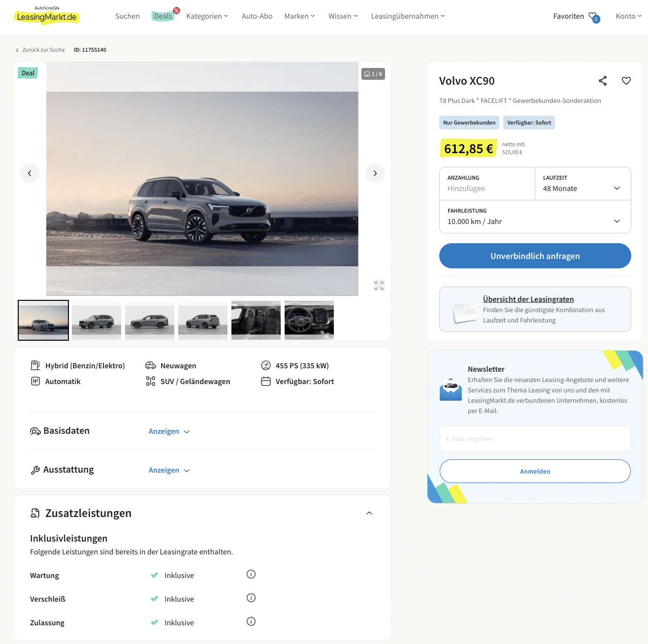Open info icon for Wartung
This screenshot has height=644, width=648.
251,574
